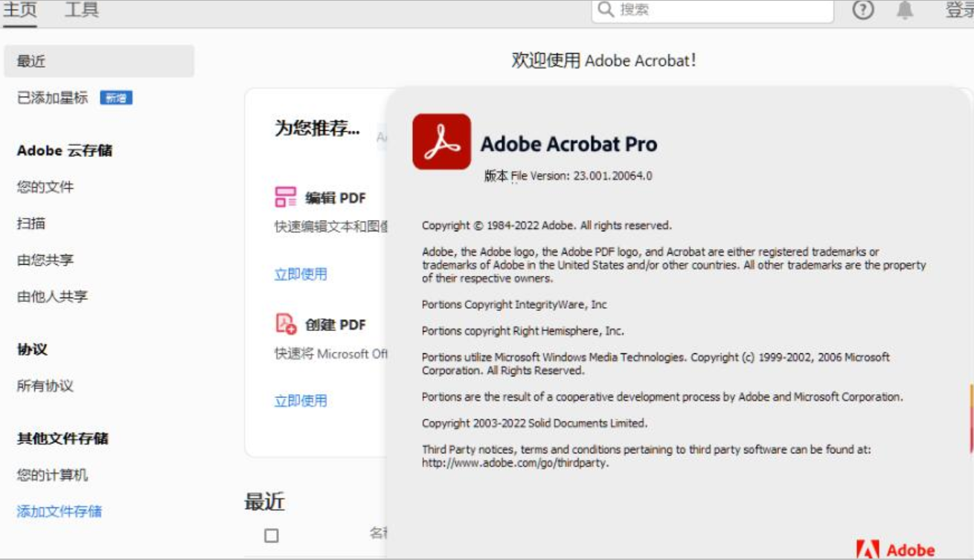The image size is (974, 560).
Task: Click the 登录 sign-in button
Action: pos(959,10)
